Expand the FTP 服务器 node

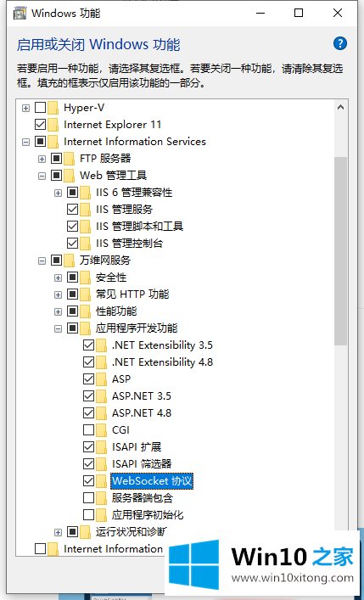coord(42,159)
